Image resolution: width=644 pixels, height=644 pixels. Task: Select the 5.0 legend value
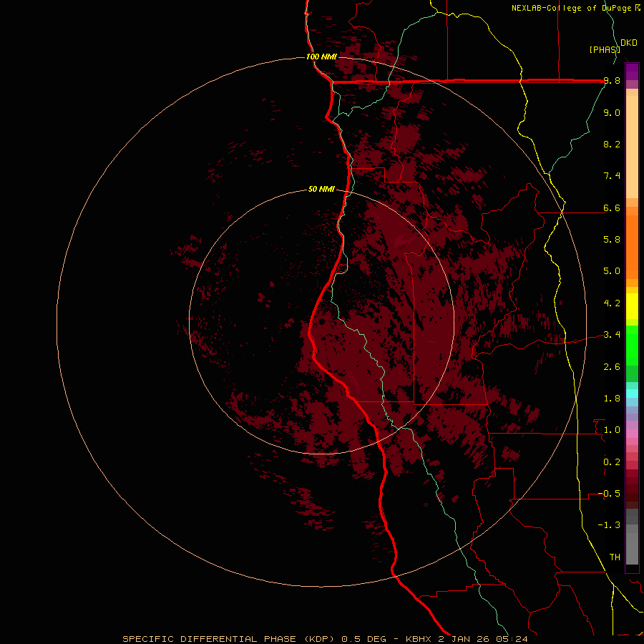pyautogui.click(x=612, y=271)
